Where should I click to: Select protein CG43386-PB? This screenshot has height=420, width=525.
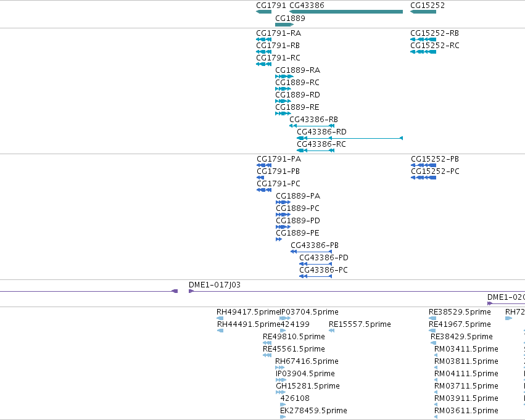coord(315,245)
